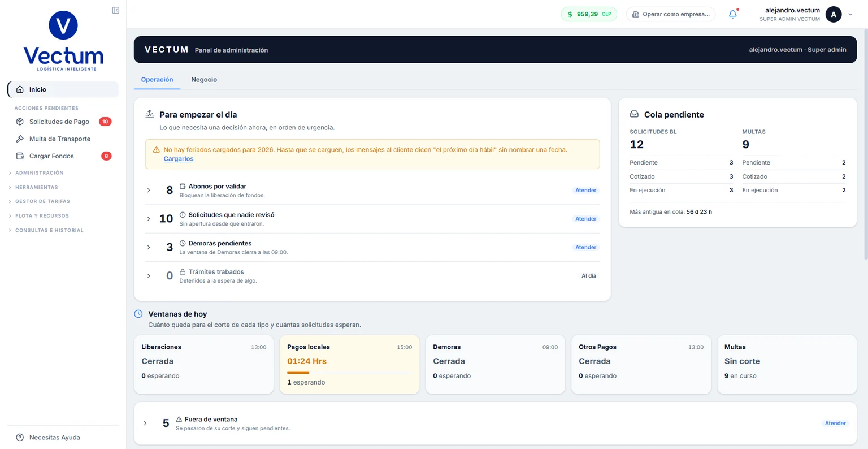Click the Ventanas de hoy clock icon
The height and width of the screenshot is (449, 868).
[x=138, y=314]
